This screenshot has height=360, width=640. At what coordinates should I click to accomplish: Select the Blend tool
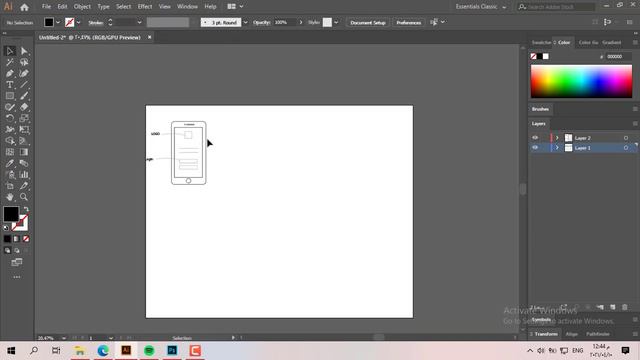[x=24, y=163]
